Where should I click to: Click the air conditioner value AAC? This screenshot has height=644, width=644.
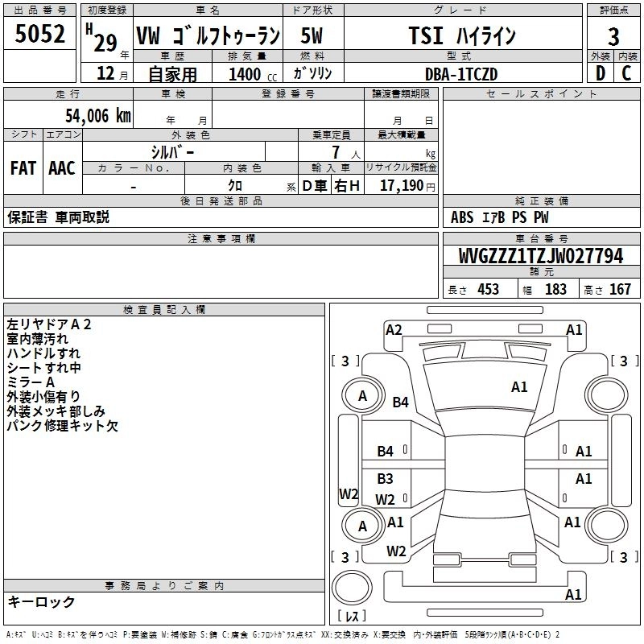(x=62, y=168)
